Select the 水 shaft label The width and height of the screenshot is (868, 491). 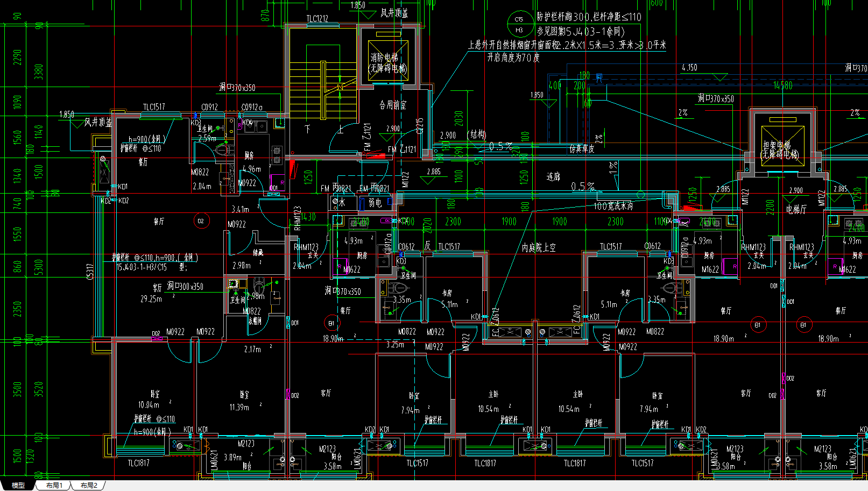tap(342, 203)
